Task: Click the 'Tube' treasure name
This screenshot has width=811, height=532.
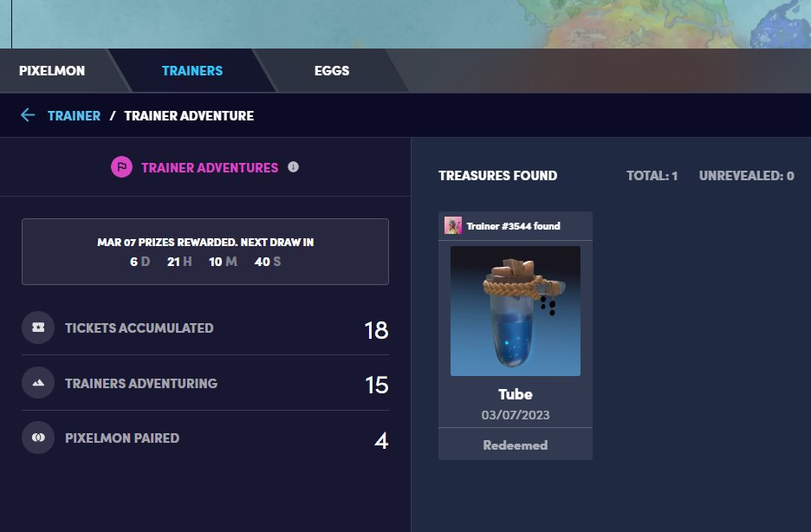Action: pyautogui.click(x=516, y=394)
